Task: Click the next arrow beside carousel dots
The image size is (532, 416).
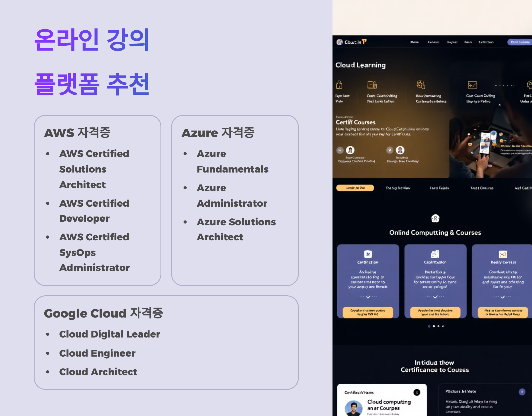Action: (x=443, y=326)
